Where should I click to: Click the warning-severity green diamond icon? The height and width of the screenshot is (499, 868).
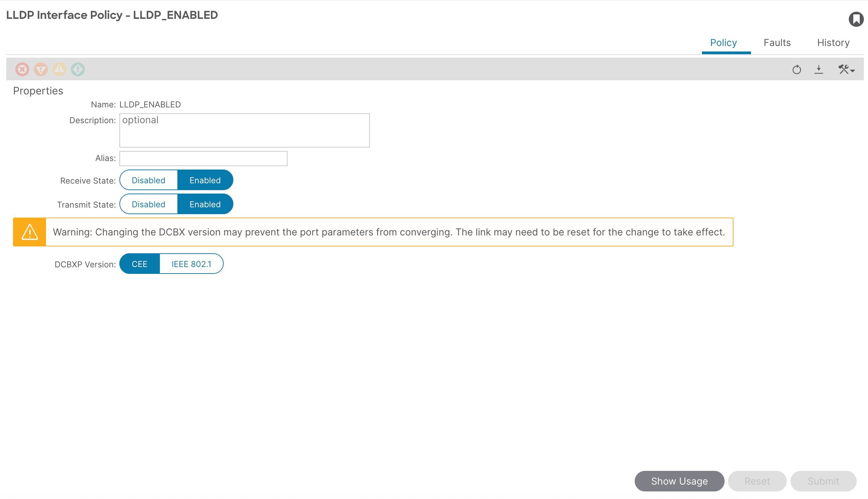[78, 70]
